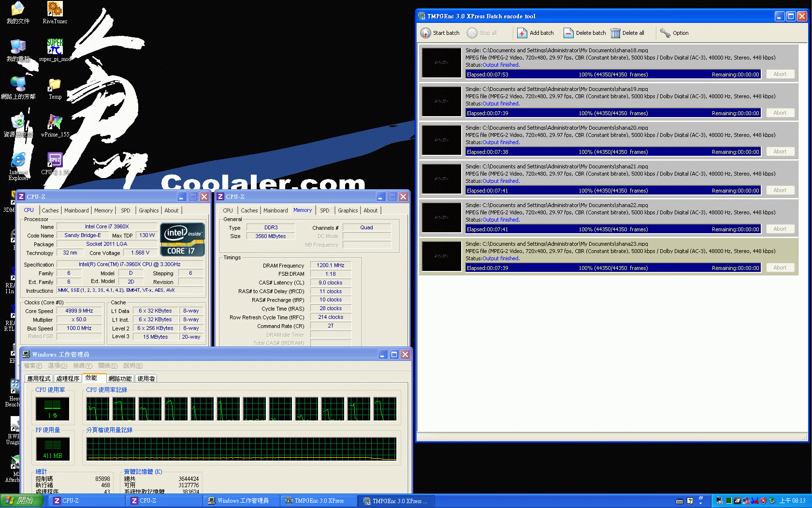Screen dimensions: 812x508
Task: Click CAS# Latency value 9.0 clocks
Action: 331,283
